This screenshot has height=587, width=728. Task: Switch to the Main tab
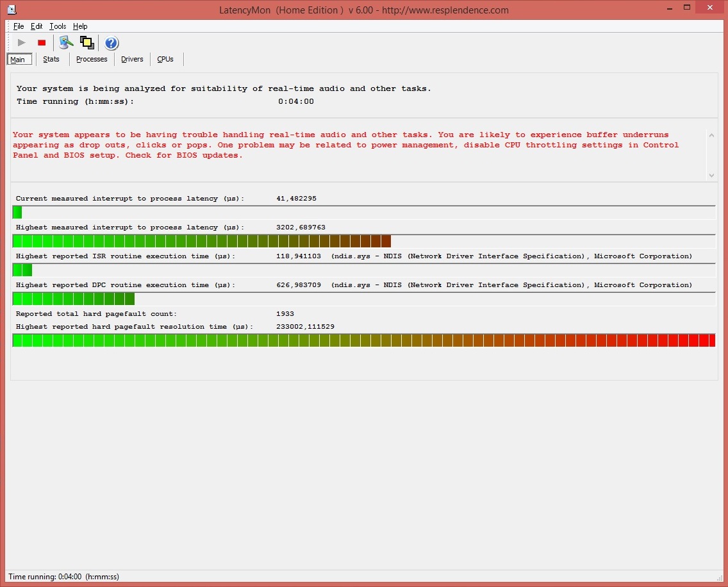[19, 60]
